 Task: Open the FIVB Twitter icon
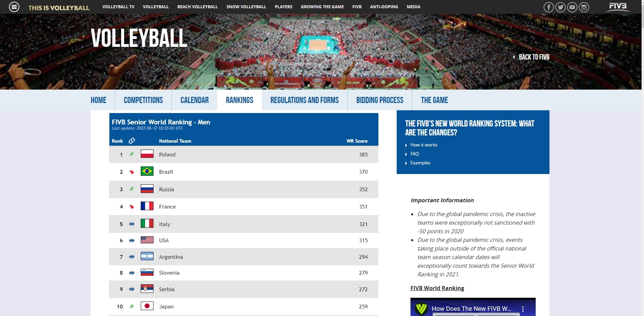click(x=560, y=7)
